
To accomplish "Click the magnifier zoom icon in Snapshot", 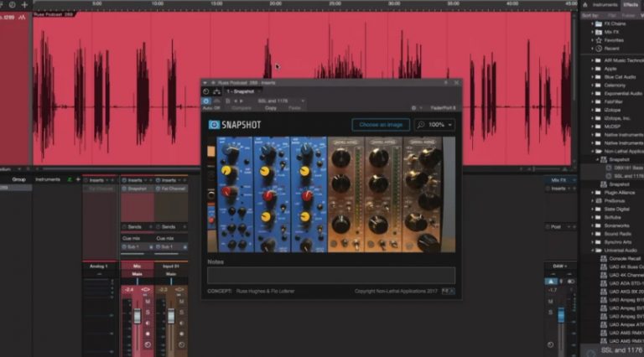I will [421, 125].
